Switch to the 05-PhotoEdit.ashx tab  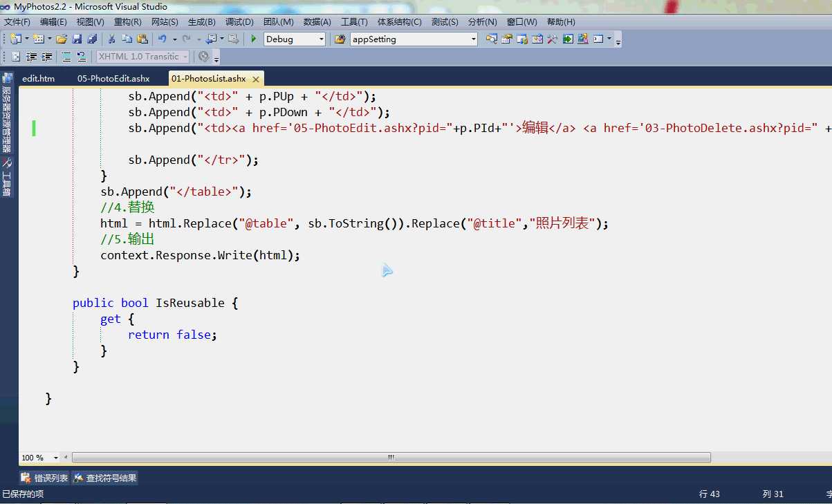pyautogui.click(x=113, y=79)
